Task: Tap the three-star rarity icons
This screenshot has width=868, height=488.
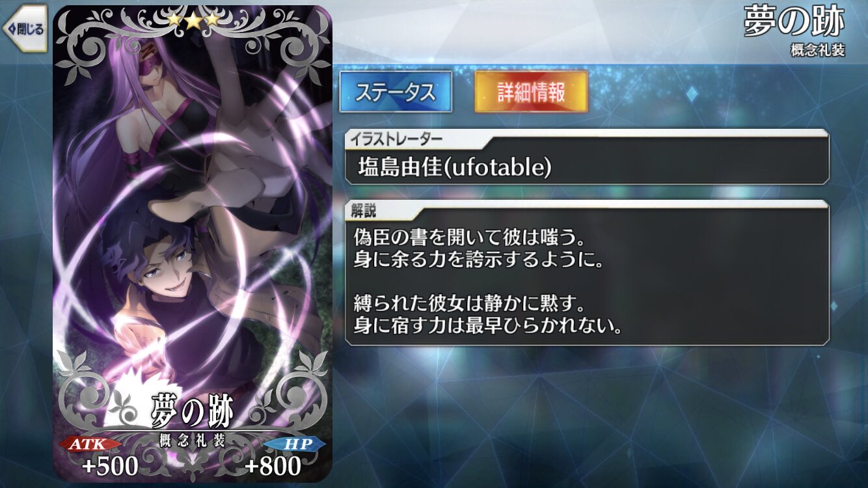Action: pyautogui.click(x=193, y=20)
